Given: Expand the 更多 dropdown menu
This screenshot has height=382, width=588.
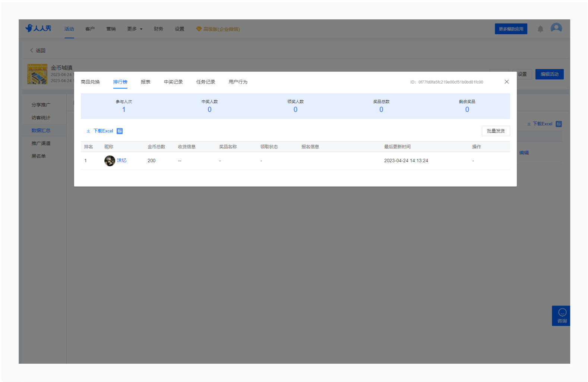Looking at the screenshot, I should click(135, 29).
